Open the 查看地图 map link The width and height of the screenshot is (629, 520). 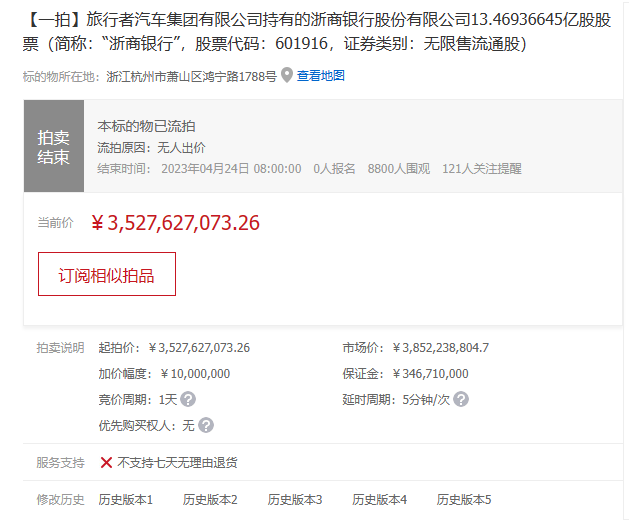[321, 75]
